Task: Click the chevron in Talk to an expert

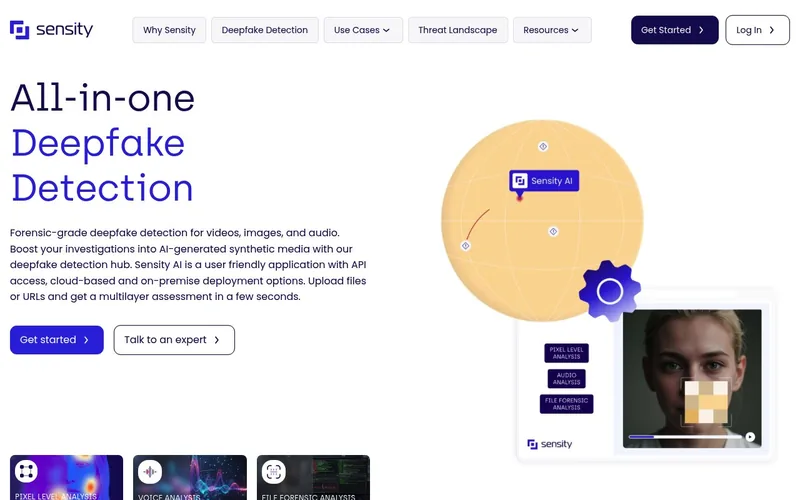Action: [x=217, y=340]
